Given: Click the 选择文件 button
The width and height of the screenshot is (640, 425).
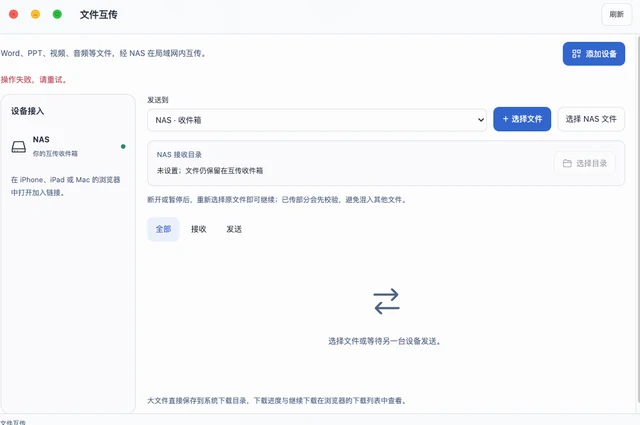Looking at the screenshot, I should [x=522, y=119].
